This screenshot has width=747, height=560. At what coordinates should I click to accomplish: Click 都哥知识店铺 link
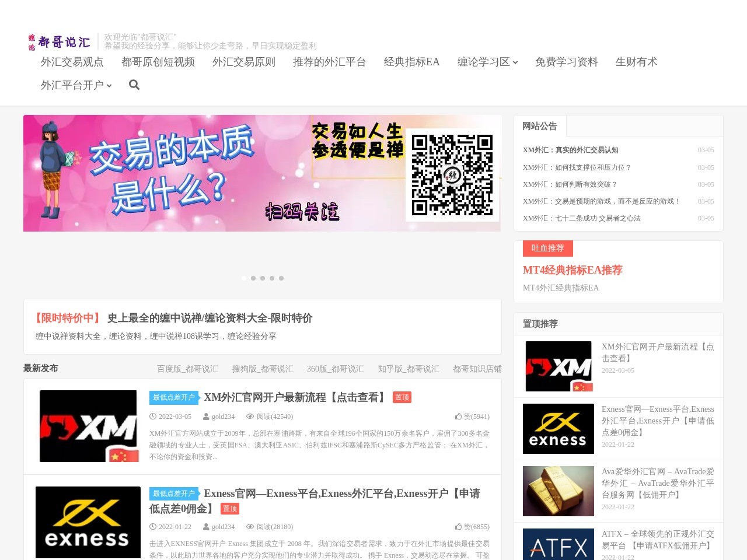pyautogui.click(x=477, y=369)
